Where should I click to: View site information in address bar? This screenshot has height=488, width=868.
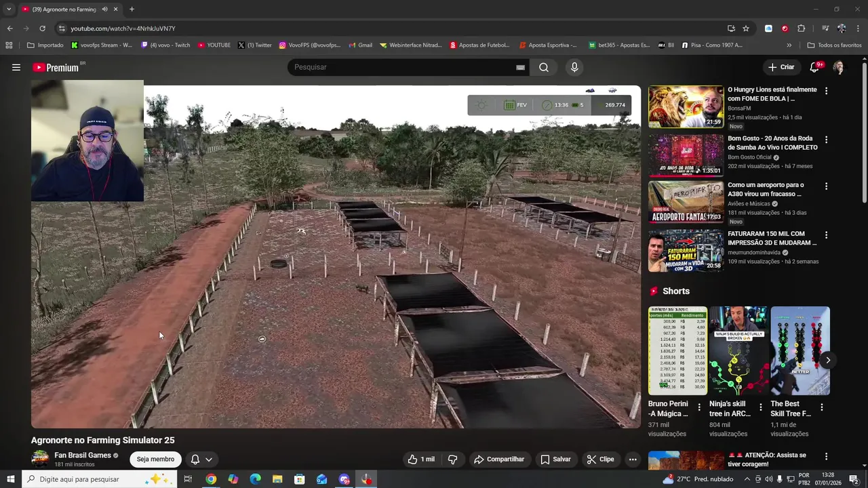pos(62,28)
